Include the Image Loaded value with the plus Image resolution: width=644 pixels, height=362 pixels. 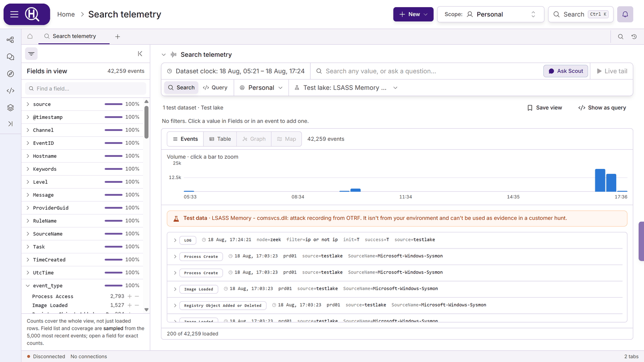click(130, 305)
